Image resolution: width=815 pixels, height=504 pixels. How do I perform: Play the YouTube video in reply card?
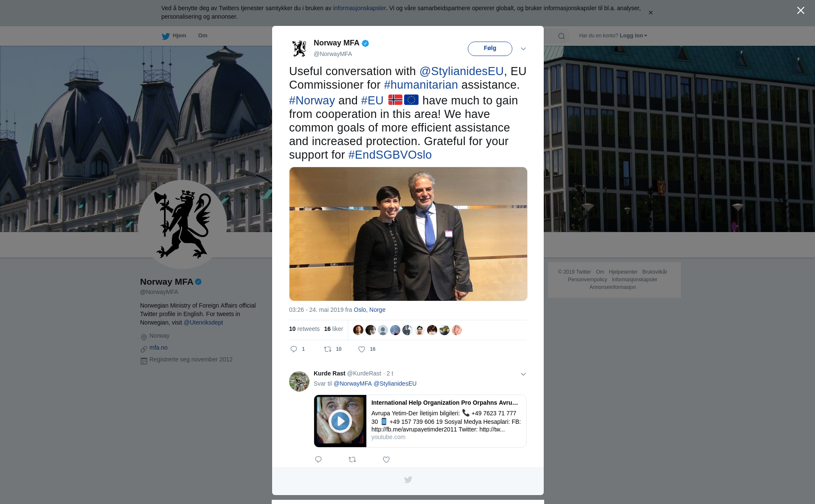point(340,421)
